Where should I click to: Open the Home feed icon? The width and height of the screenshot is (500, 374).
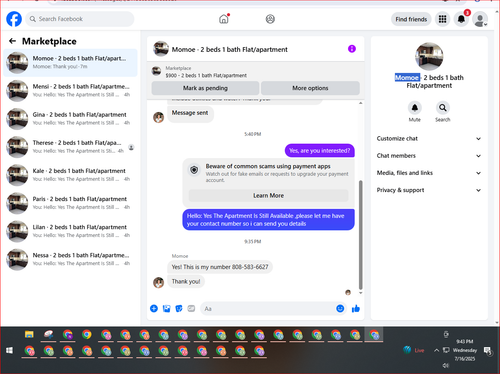[224, 19]
